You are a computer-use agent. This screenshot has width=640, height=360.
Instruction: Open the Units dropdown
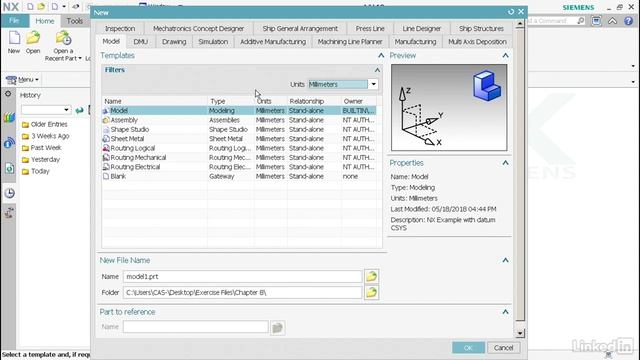click(x=373, y=84)
